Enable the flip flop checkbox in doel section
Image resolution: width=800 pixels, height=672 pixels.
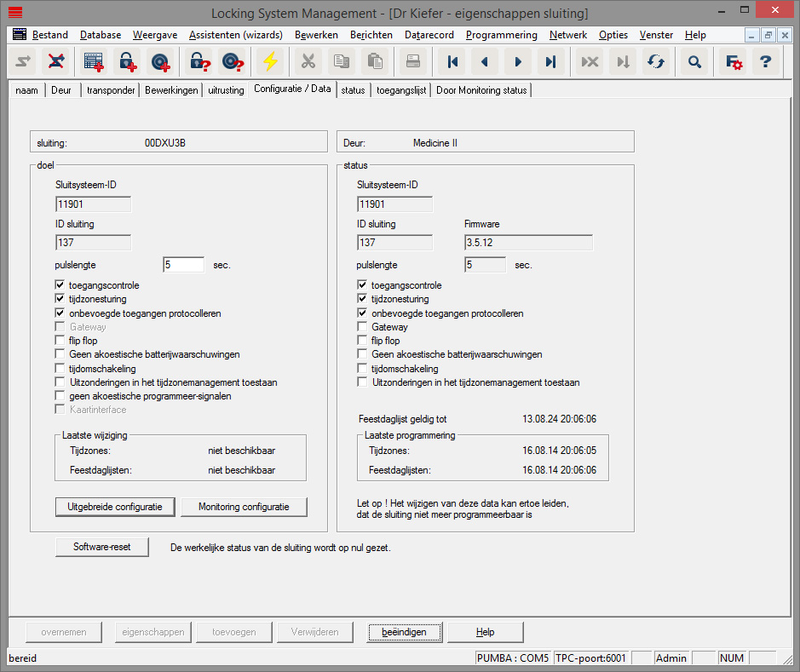(x=60, y=340)
